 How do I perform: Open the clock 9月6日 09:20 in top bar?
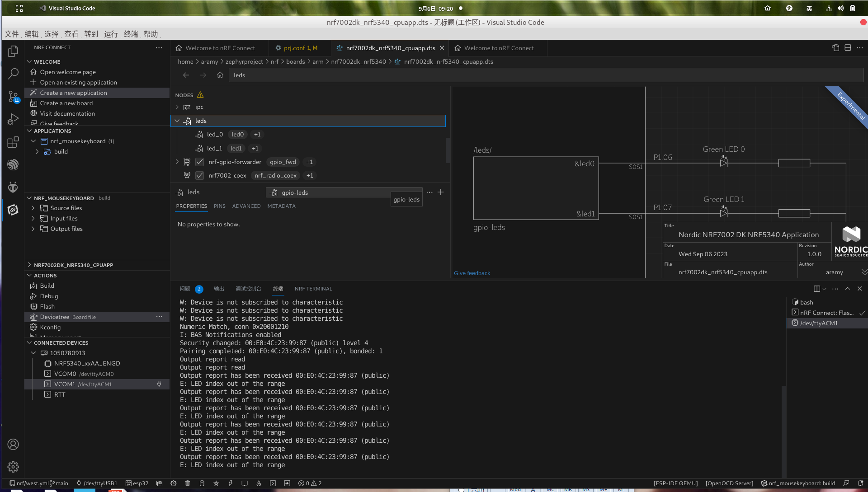point(436,9)
